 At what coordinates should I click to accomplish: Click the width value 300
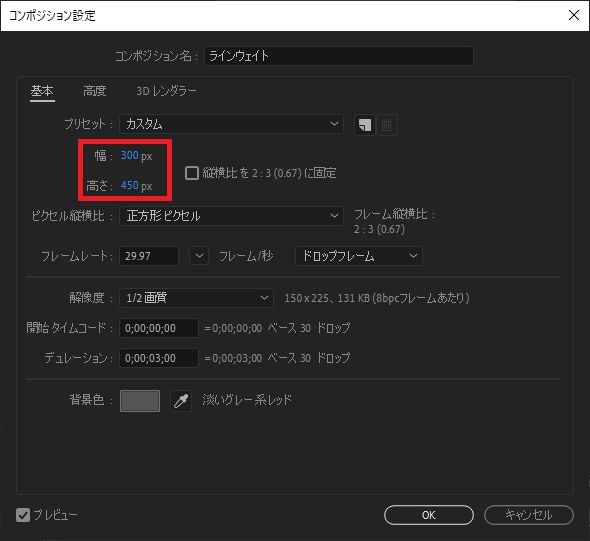click(129, 155)
